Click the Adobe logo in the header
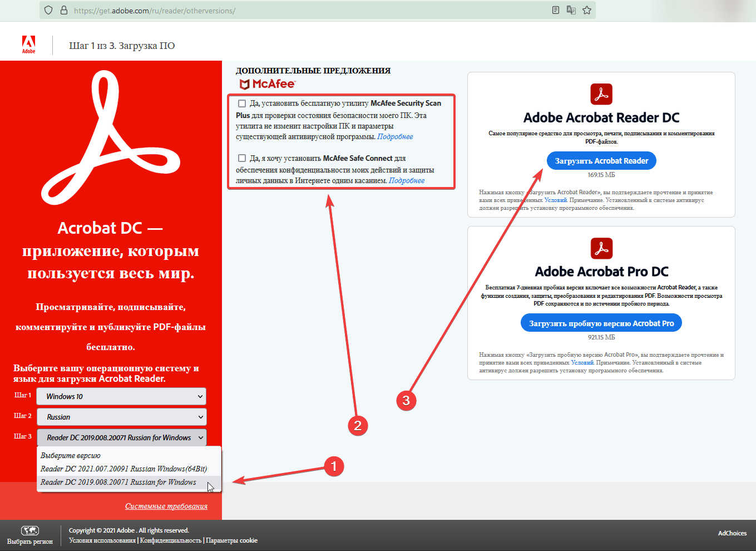The width and height of the screenshot is (756, 551). [x=28, y=45]
